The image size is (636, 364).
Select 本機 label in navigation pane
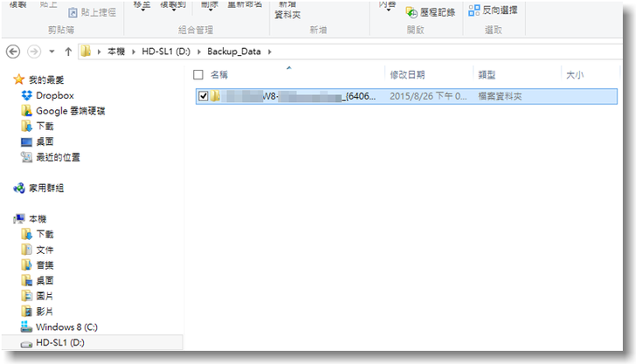[38, 219]
